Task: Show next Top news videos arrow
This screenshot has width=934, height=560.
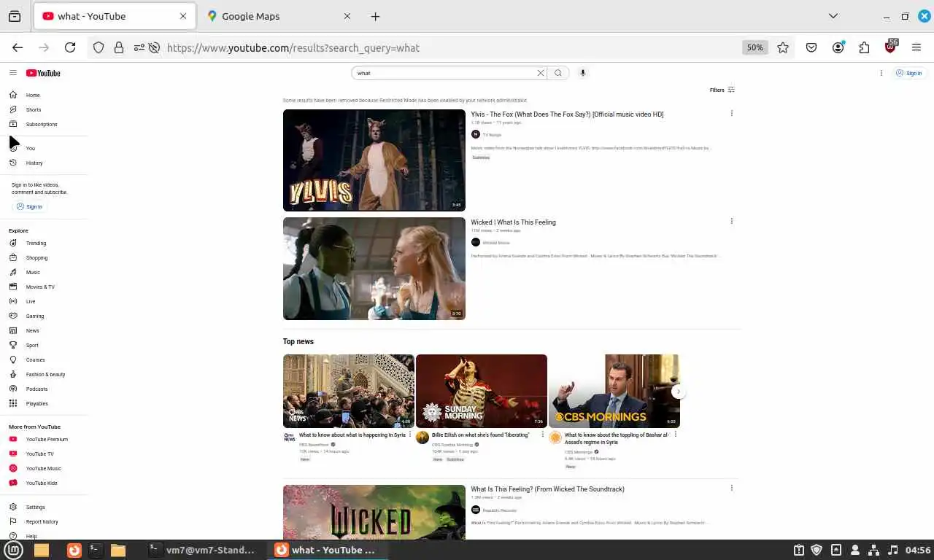Action: pos(678,392)
